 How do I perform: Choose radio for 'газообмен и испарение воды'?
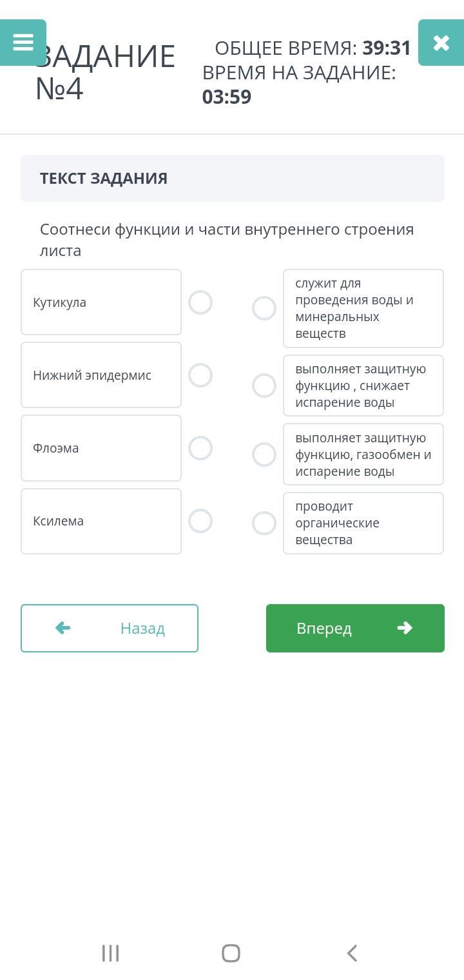pyautogui.click(x=264, y=455)
